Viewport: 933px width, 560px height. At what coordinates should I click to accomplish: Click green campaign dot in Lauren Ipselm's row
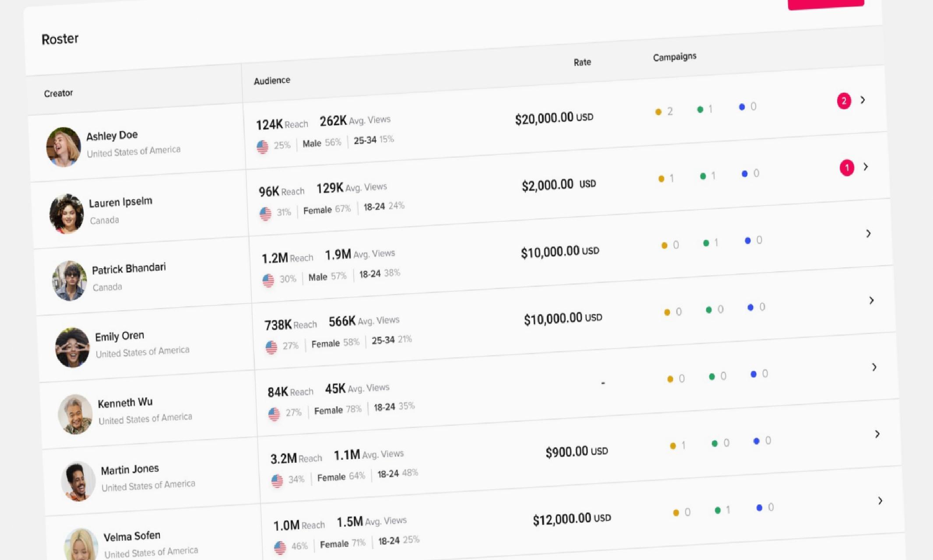(703, 176)
